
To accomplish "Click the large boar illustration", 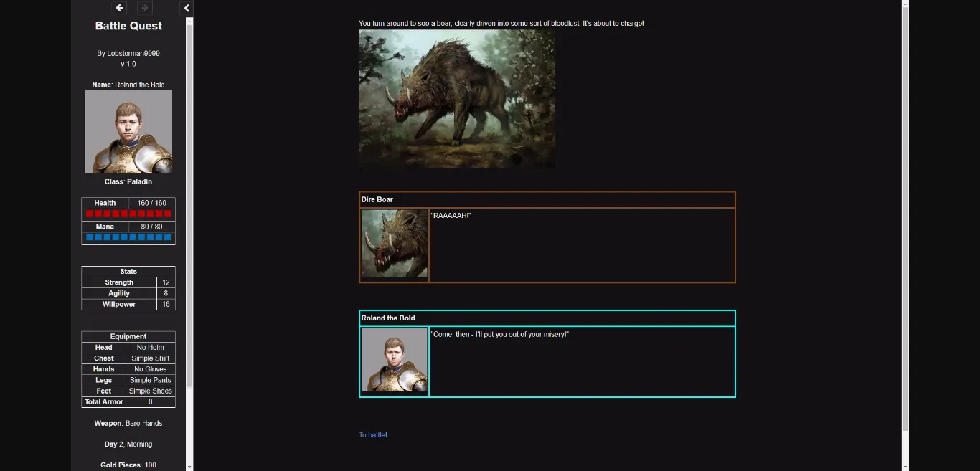I will [457, 99].
